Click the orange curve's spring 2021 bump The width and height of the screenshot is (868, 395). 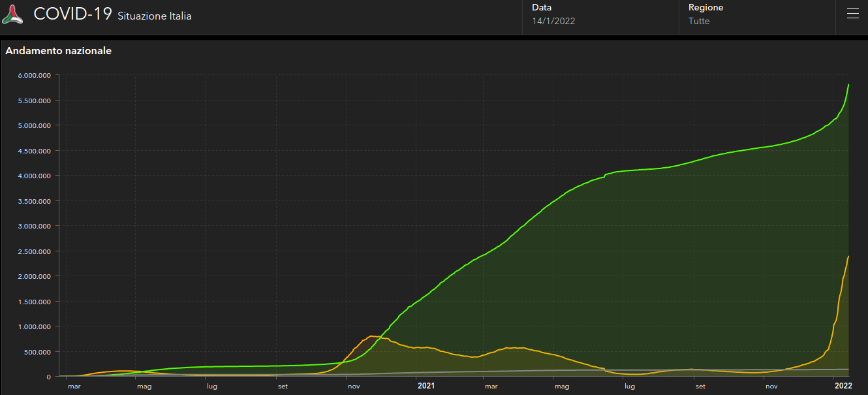(x=516, y=347)
